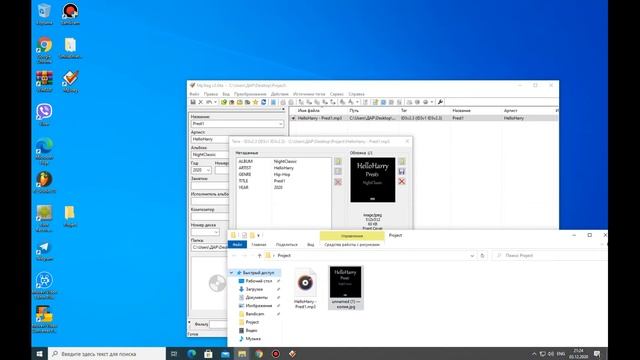
Task: Click the Microsoft Edge taskbar icon
Action: pyautogui.click(x=191, y=354)
